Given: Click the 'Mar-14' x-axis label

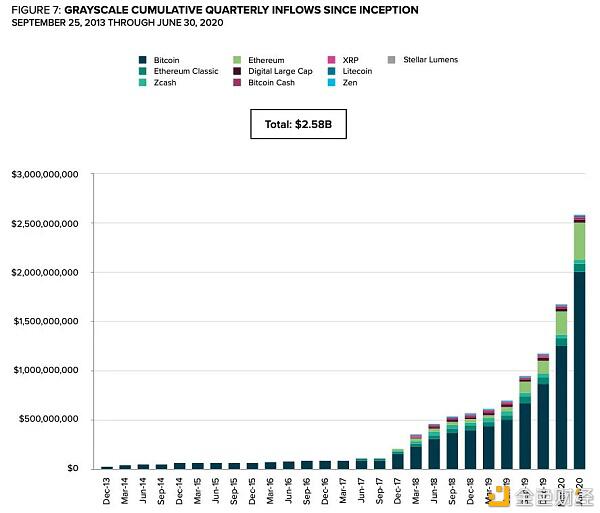Looking at the screenshot, I should point(125,491).
